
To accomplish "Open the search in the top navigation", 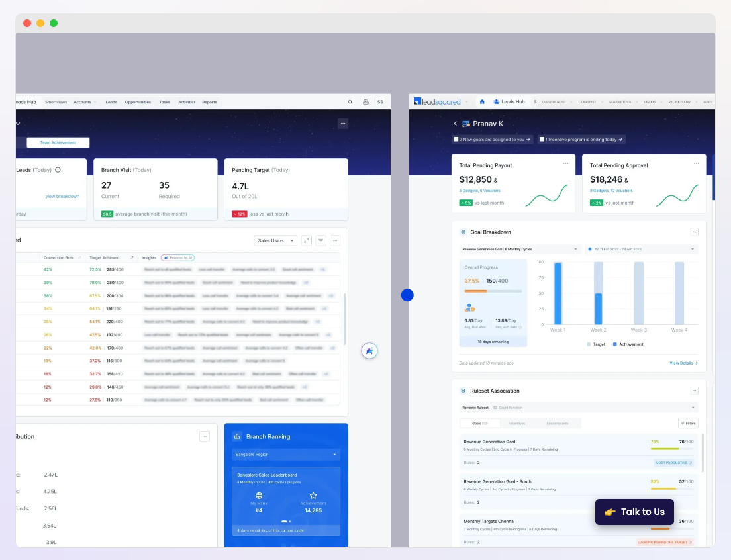I will coord(350,102).
